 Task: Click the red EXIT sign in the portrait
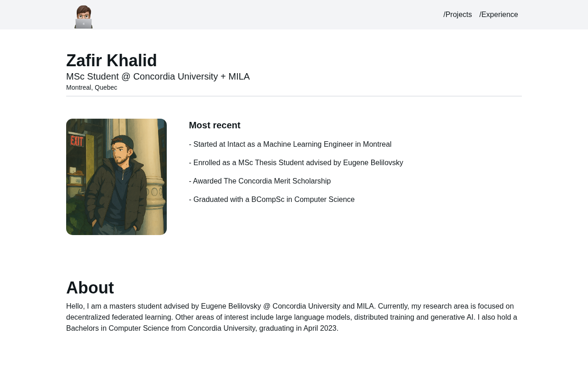(x=77, y=140)
